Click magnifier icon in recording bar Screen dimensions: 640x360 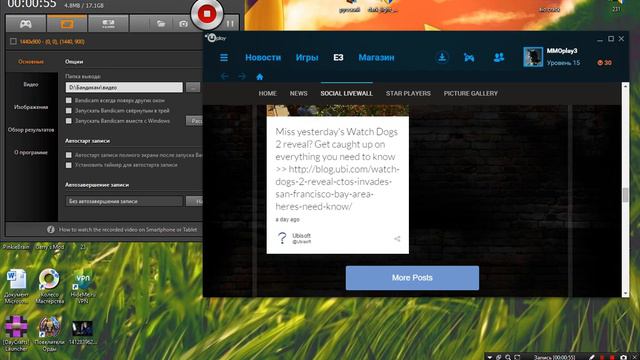pyautogui.click(x=508, y=357)
